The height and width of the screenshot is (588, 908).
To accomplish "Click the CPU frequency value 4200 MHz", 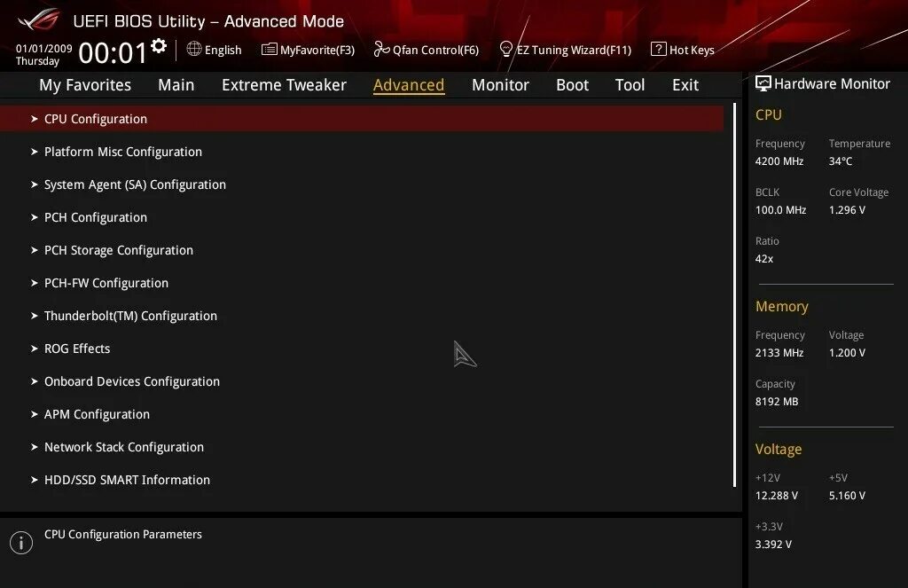I will pyautogui.click(x=779, y=161).
